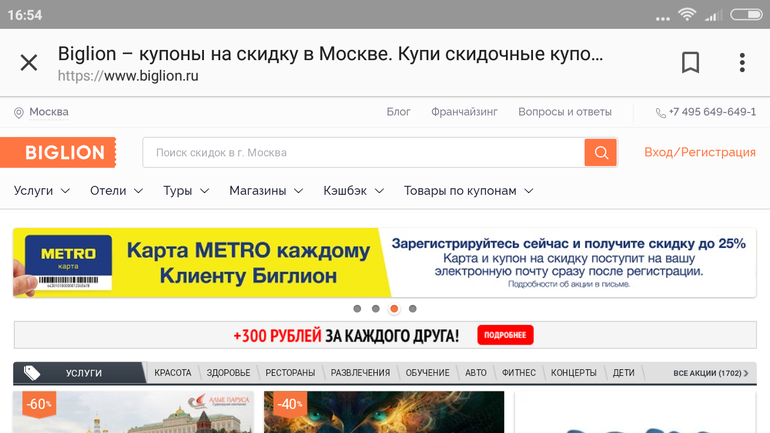Click the phone number +7 495 649-649-1
This screenshot has width=770, height=433.
[706, 112]
